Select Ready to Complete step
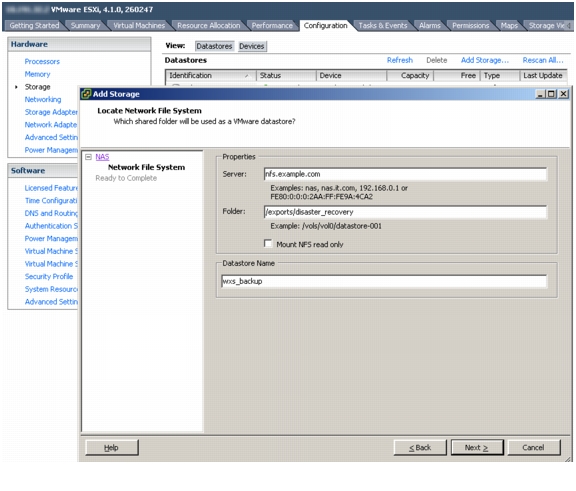This screenshot has width=576, height=491. [126, 178]
